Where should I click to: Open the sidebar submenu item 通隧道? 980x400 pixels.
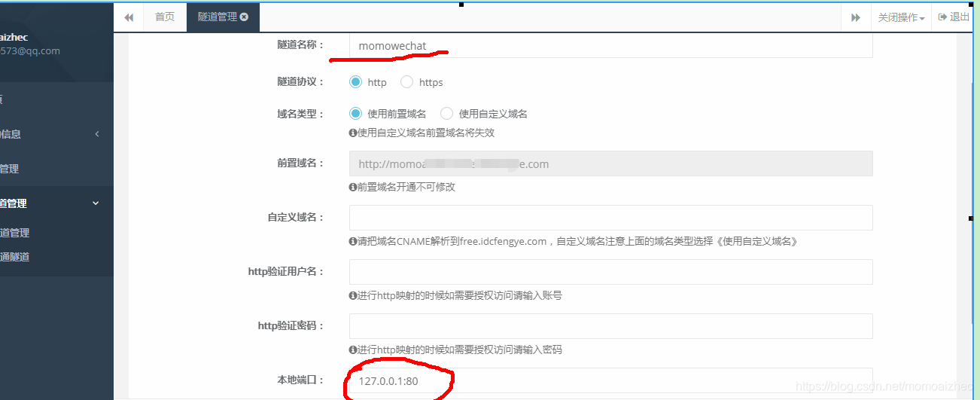[15, 257]
